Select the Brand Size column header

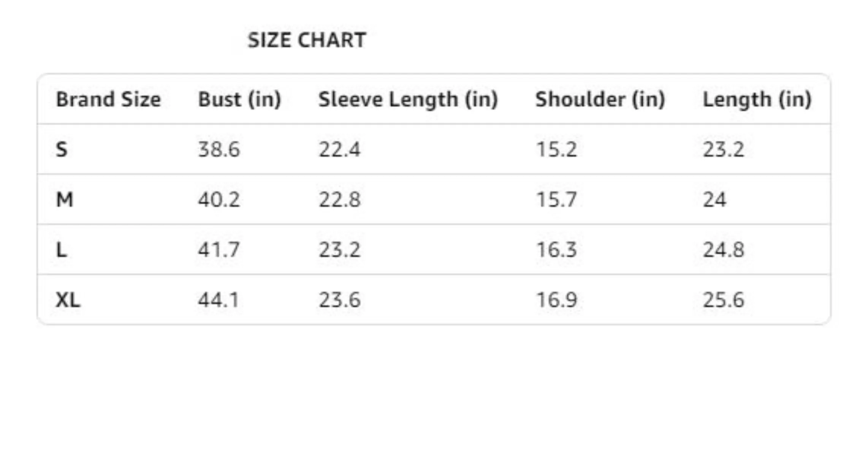(108, 100)
